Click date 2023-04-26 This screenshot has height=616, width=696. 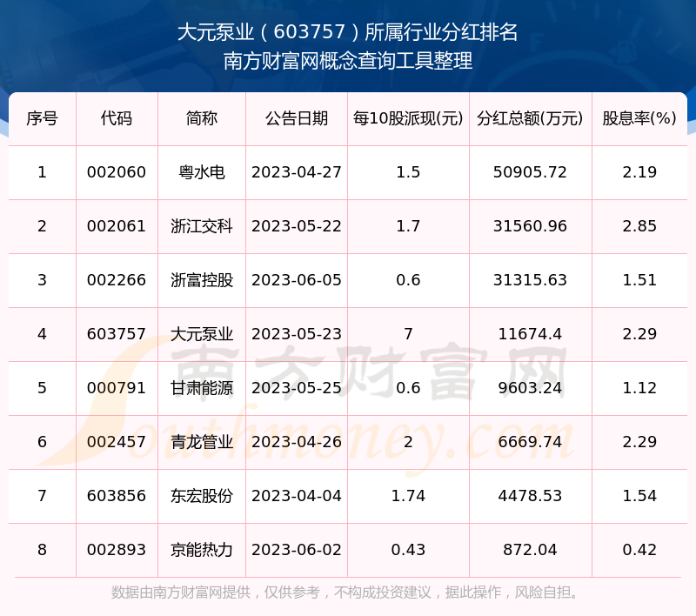(297, 442)
